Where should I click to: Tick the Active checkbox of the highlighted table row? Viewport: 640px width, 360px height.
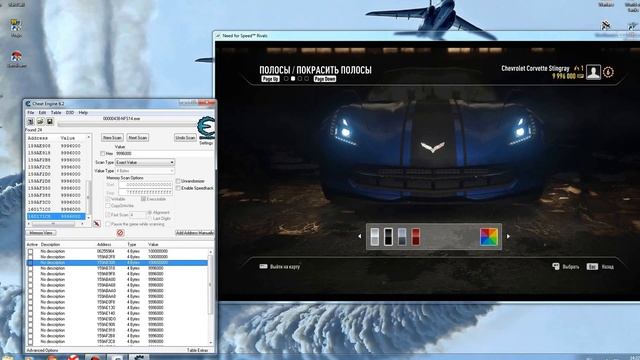point(30,263)
